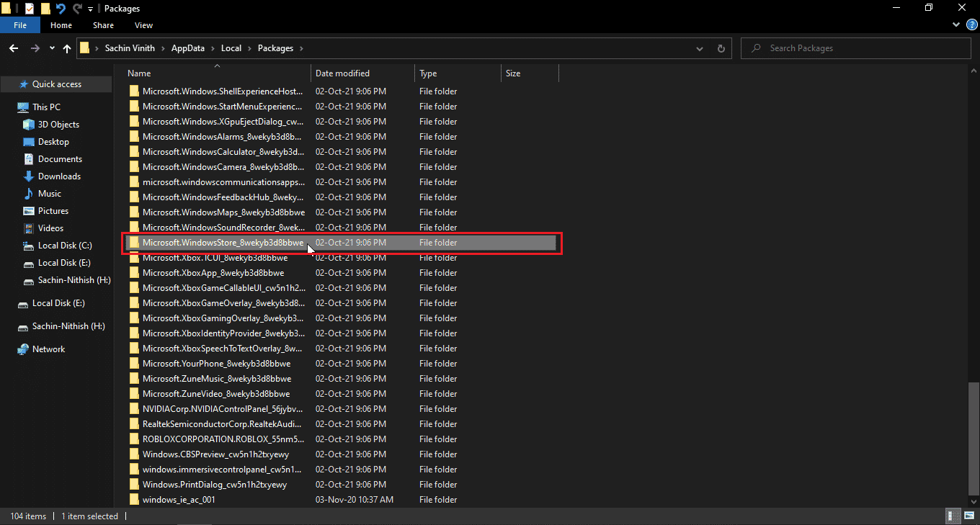Select the Microsoft.WindowsCamera folder icon
Image resolution: width=980 pixels, height=525 pixels.
(133, 167)
